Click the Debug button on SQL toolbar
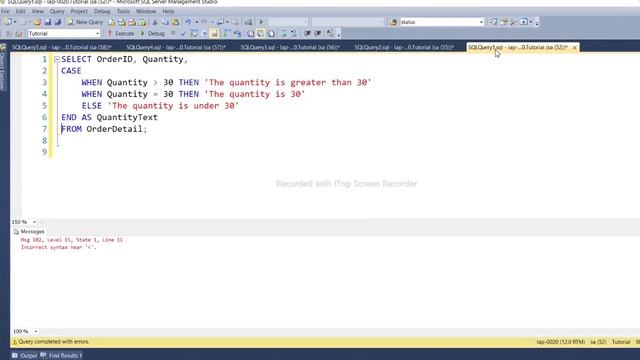 pyautogui.click(x=152, y=33)
